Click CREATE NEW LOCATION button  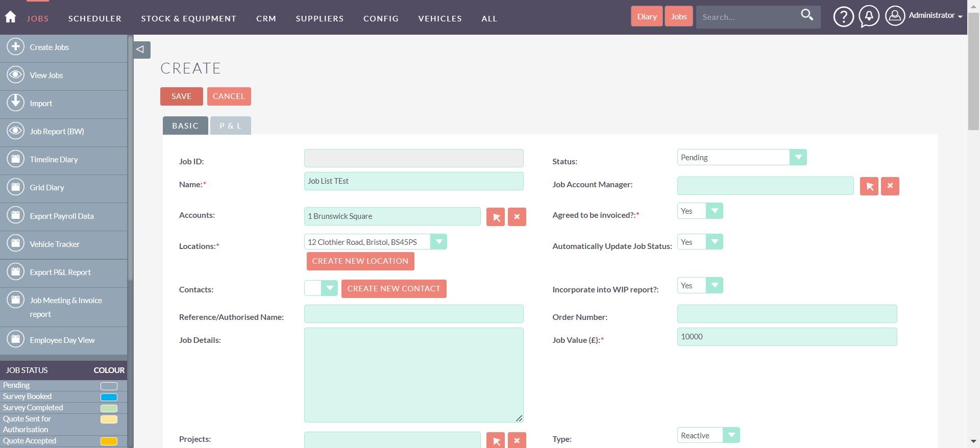pyautogui.click(x=360, y=261)
